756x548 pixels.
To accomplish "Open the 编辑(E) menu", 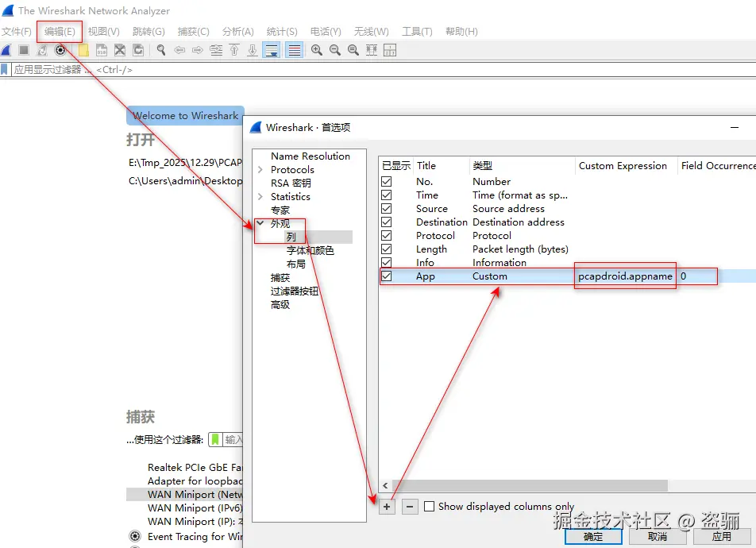I will (60, 31).
